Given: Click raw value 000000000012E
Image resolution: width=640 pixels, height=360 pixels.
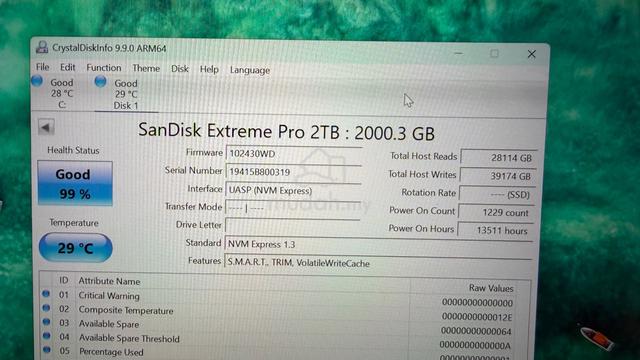Looking at the screenshot, I should tap(477, 317).
